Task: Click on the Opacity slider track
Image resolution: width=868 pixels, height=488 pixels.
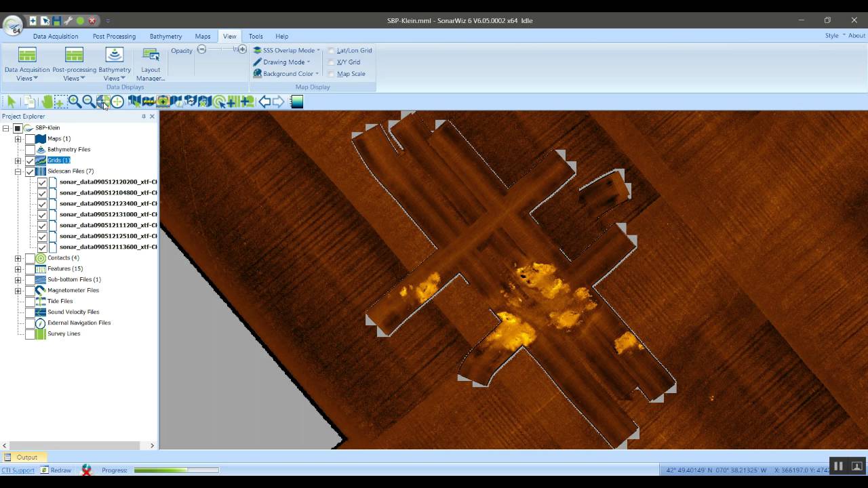Action: (222, 49)
